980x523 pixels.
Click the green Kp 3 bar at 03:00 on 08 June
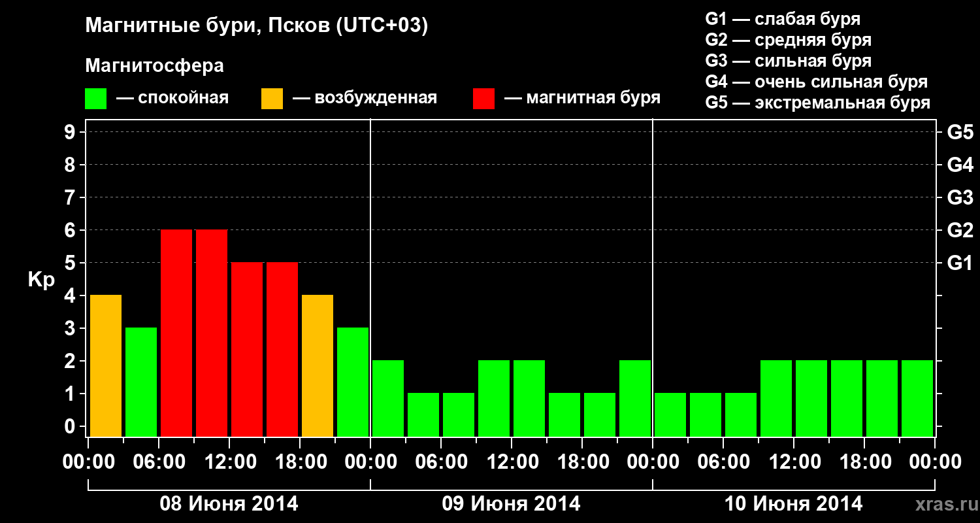[141, 382]
